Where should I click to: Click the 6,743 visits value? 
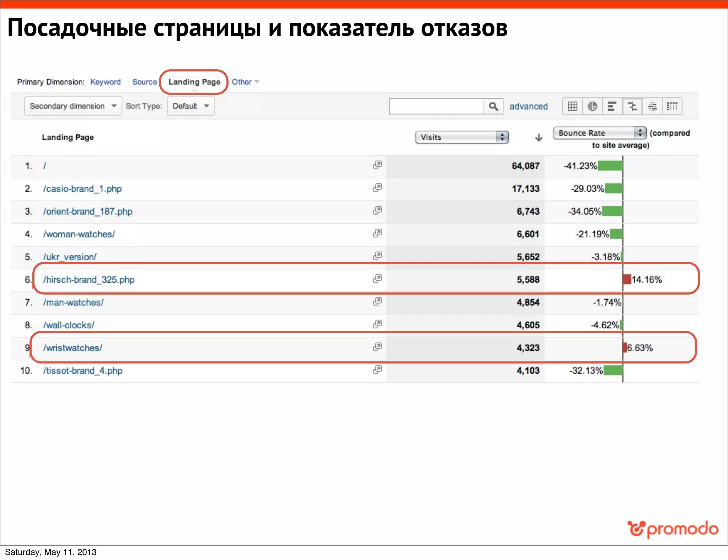(528, 211)
